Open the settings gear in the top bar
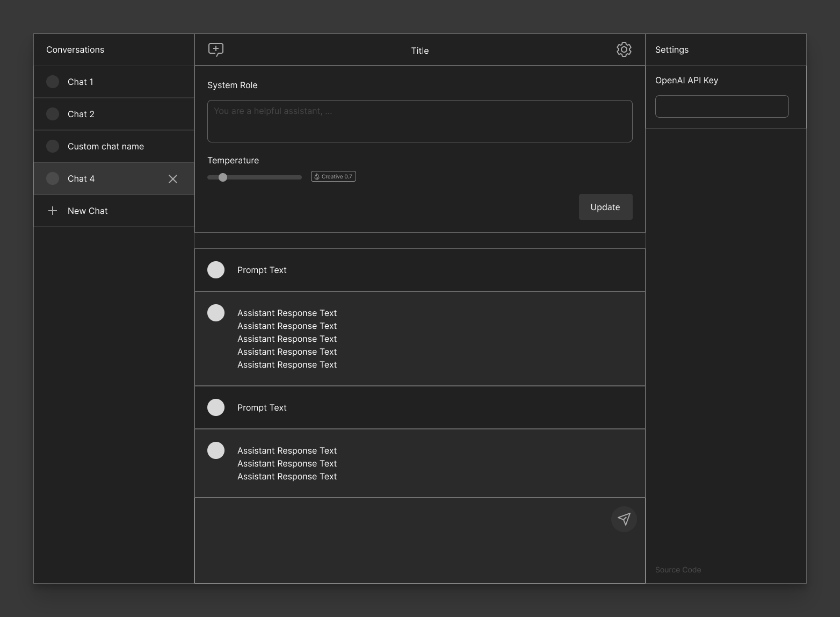Screen dimensions: 840x617 click(624, 49)
